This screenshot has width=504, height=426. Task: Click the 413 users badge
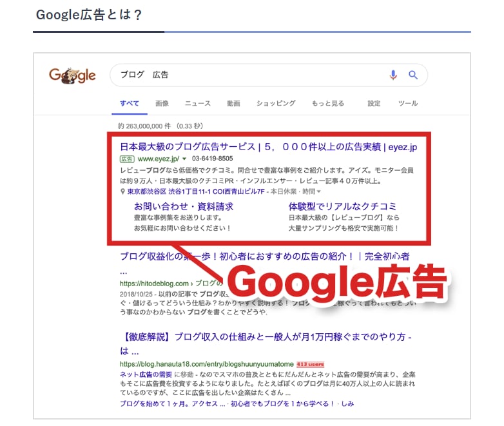[310, 364]
